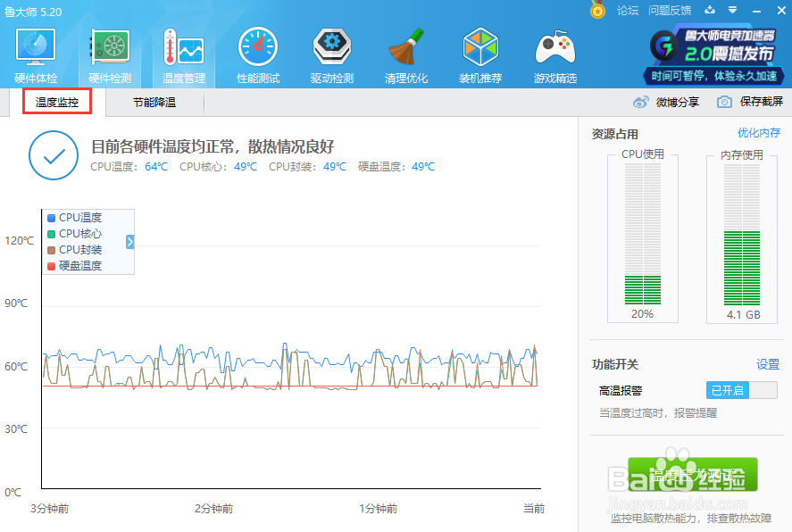The height and width of the screenshot is (532, 792).
Task: Toggle the 高温报警 已开启 switch
Action: click(x=741, y=390)
